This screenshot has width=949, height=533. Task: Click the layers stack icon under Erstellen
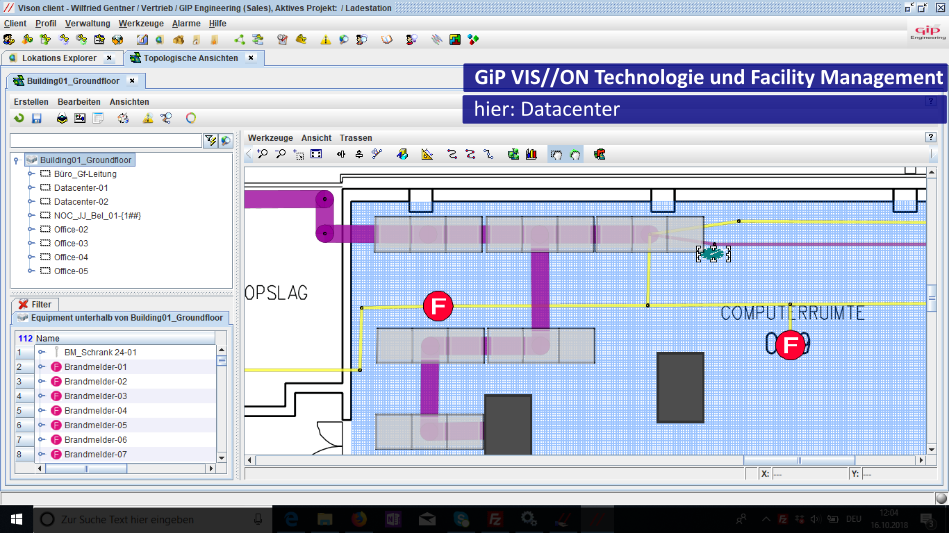coord(62,118)
